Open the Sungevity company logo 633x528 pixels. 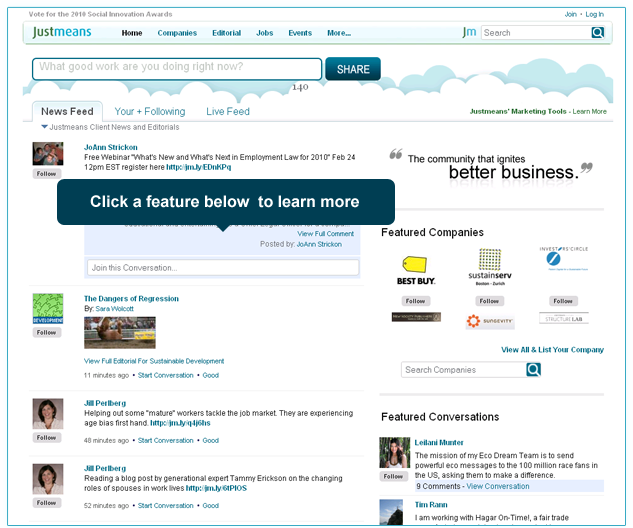tap(490, 321)
